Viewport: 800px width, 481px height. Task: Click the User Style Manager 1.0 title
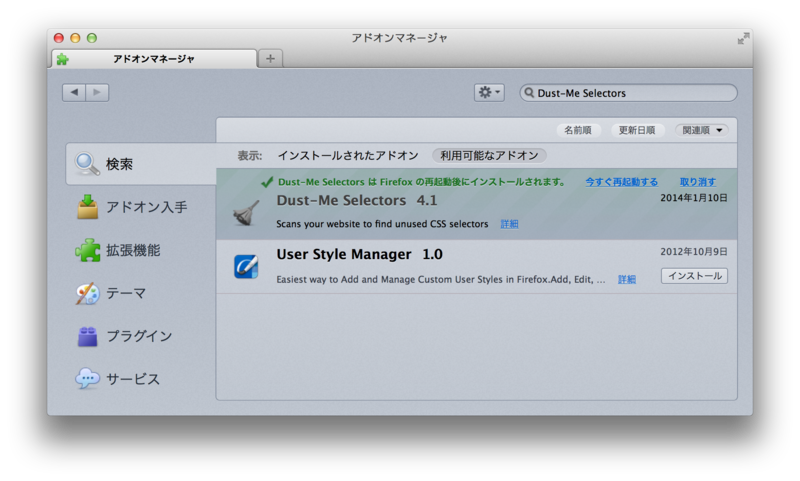[360, 254]
